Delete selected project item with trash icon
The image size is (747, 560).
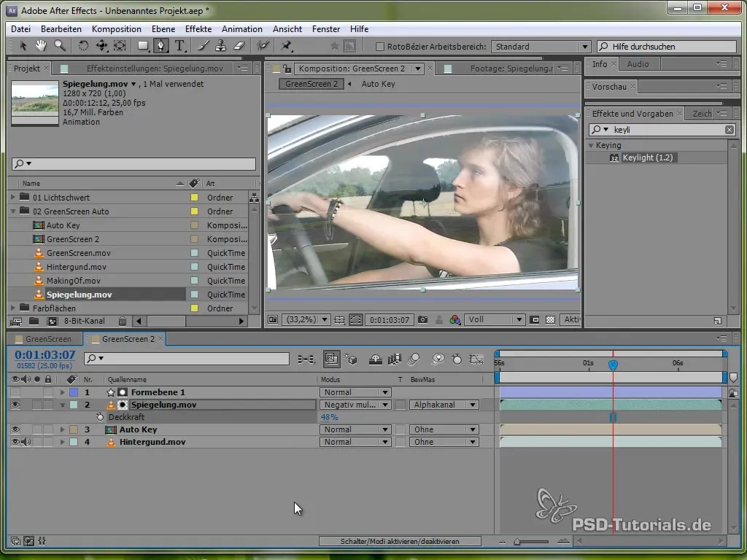[123, 322]
